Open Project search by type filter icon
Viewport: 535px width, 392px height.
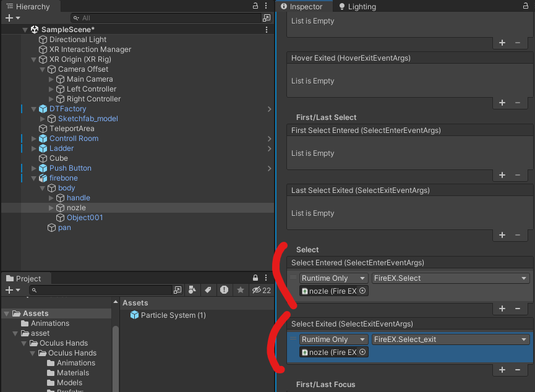192,290
